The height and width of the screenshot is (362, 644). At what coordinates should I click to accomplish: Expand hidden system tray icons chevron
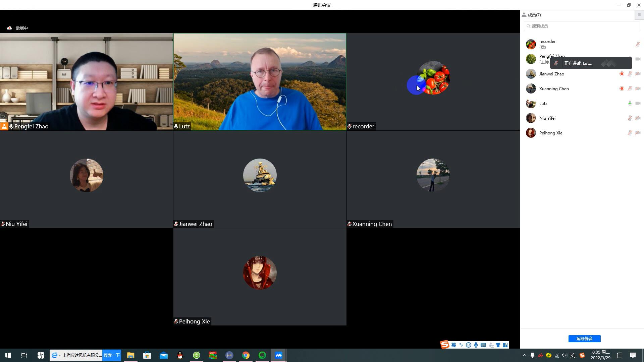point(524,355)
